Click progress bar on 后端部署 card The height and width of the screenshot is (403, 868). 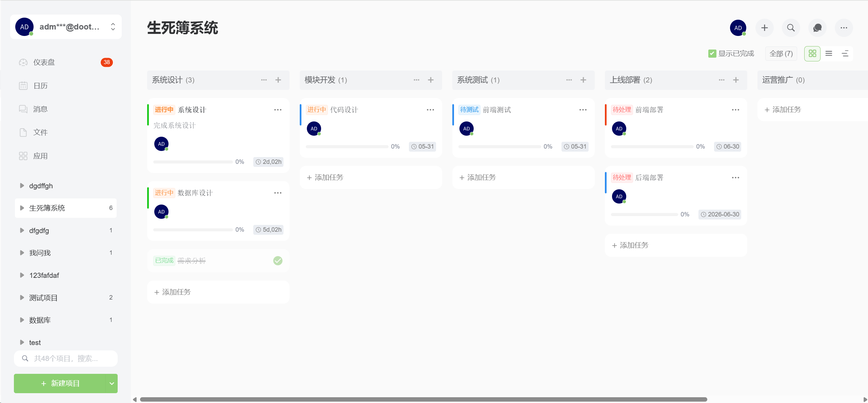[644, 214]
